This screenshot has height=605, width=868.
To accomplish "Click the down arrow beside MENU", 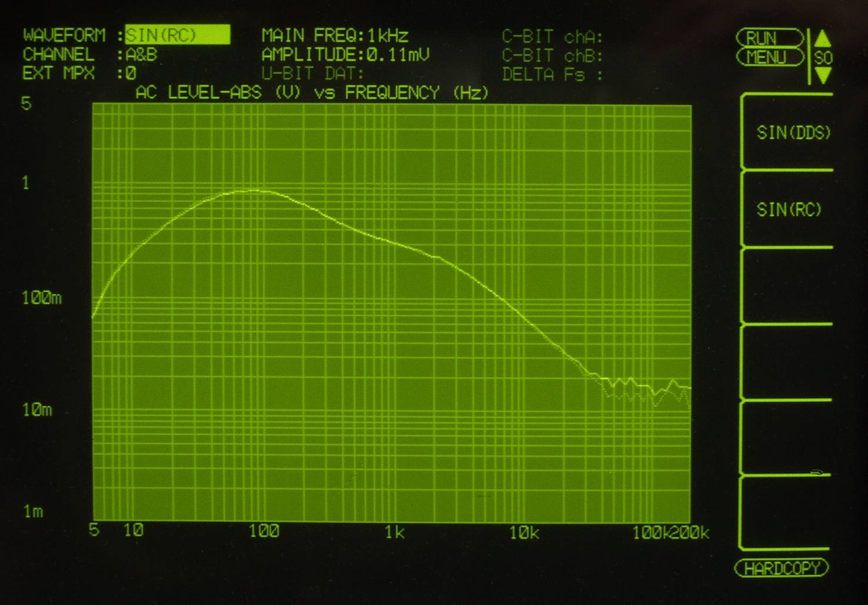I will [x=823, y=75].
